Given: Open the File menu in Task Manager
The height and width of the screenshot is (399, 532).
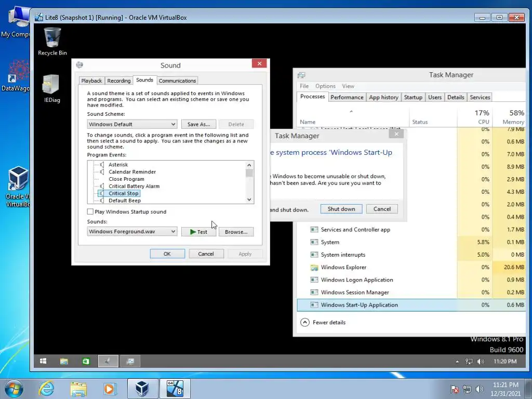Looking at the screenshot, I should tap(304, 86).
